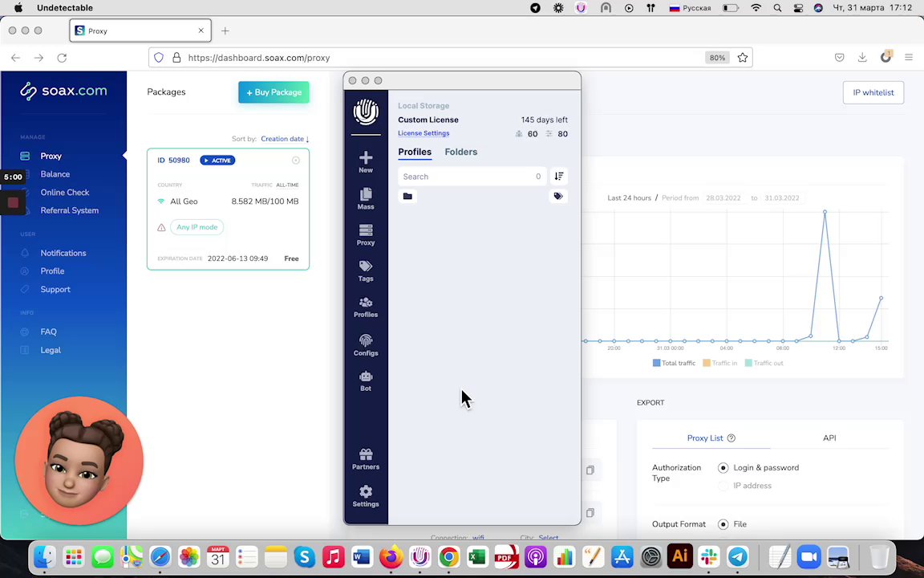Select IP address authorization radio

click(723, 486)
